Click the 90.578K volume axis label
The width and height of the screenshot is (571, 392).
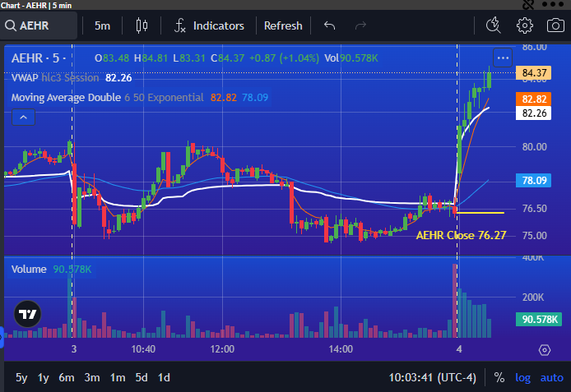[539, 320]
